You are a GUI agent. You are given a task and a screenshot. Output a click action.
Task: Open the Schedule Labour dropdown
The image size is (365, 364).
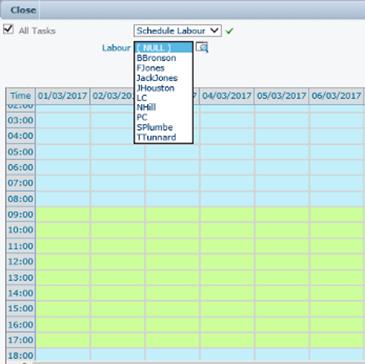pyautogui.click(x=178, y=31)
